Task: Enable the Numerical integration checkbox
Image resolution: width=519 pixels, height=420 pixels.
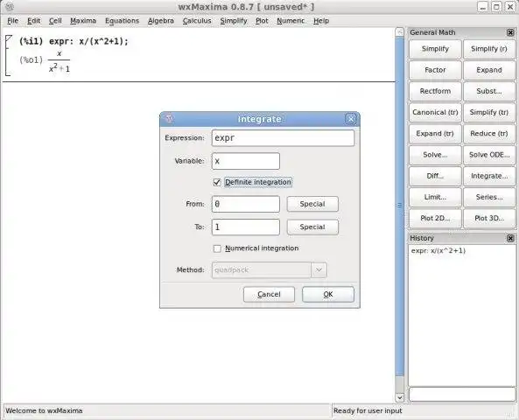Action: [217, 248]
